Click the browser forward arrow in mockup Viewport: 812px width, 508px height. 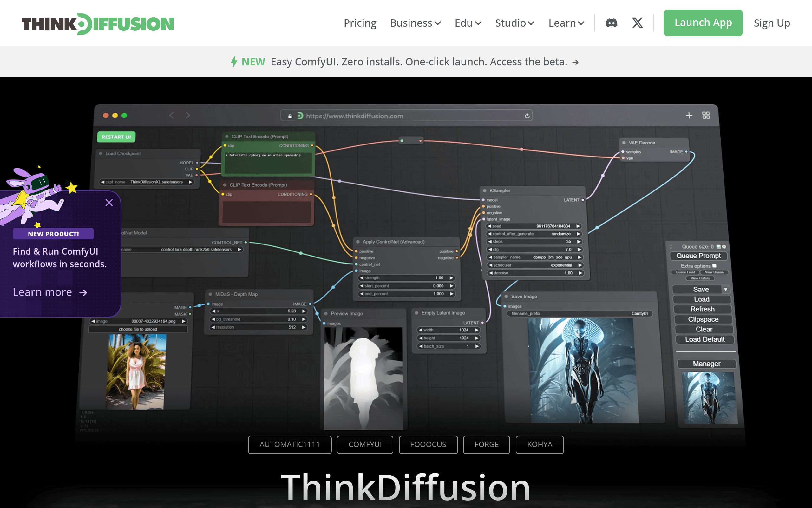point(188,115)
